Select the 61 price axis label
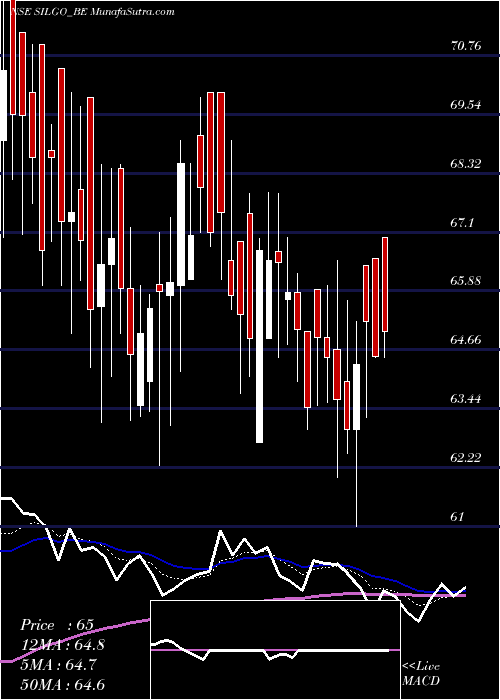This screenshot has height=700, width=500. tap(458, 517)
